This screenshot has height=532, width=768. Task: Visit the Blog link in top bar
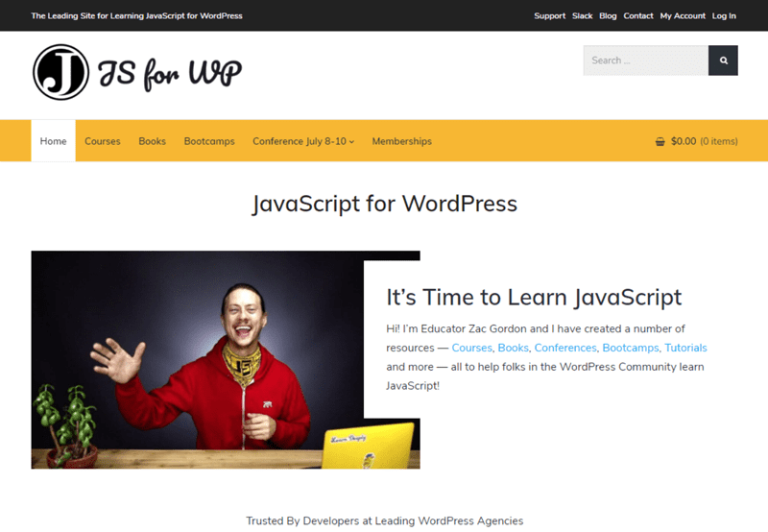click(608, 15)
